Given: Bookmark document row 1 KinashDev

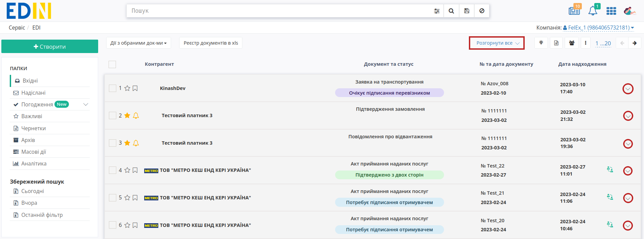Looking at the screenshot, I should [x=135, y=88].
